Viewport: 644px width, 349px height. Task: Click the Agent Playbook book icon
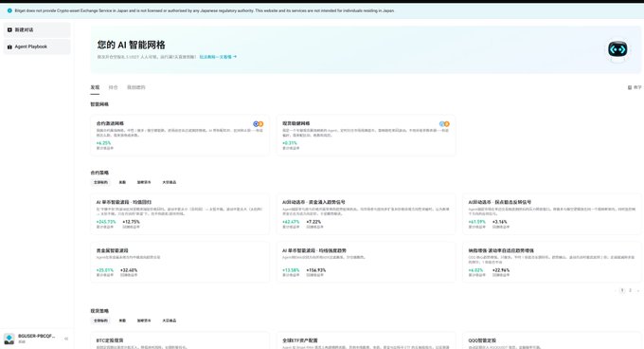(x=9, y=46)
